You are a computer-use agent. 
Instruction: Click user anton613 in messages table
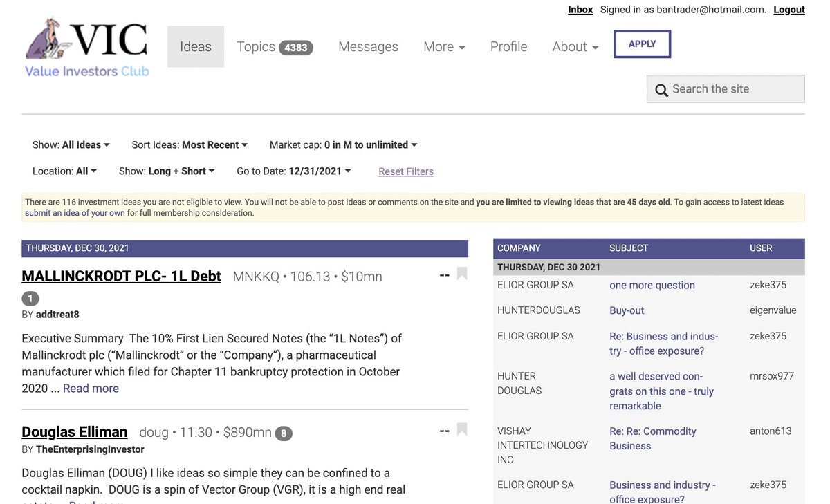pyautogui.click(x=771, y=431)
